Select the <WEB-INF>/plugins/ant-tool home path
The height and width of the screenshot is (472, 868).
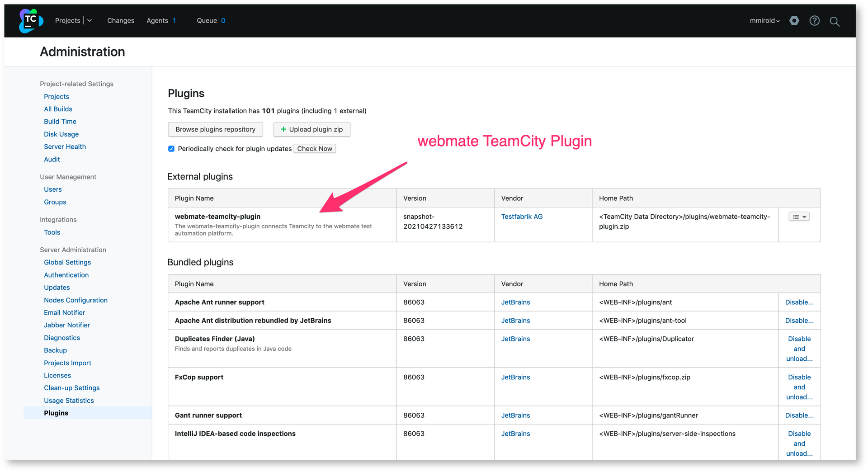pyautogui.click(x=643, y=321)
